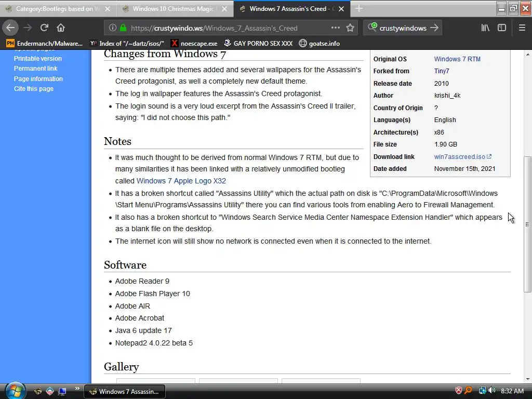Open Permanent link in sidebar

point(36,68)
